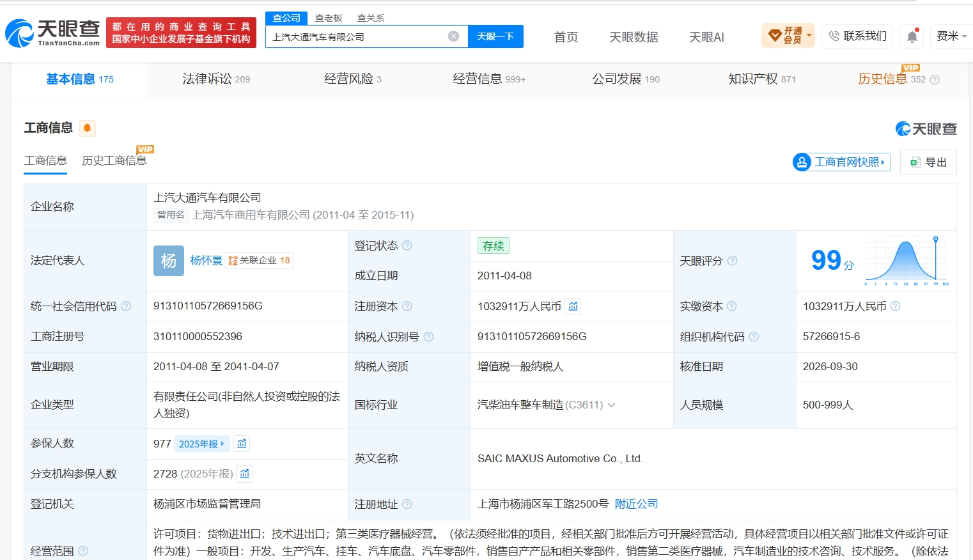Click the help icon beside 历史信息 tab
Screen dimensions: 973x560
coord(935,80)
